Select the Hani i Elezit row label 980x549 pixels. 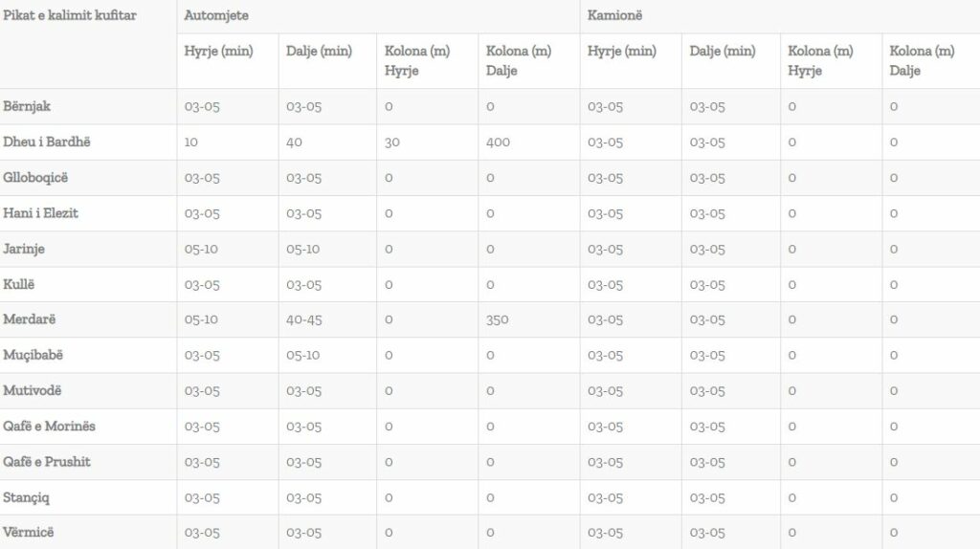[40, 213]
